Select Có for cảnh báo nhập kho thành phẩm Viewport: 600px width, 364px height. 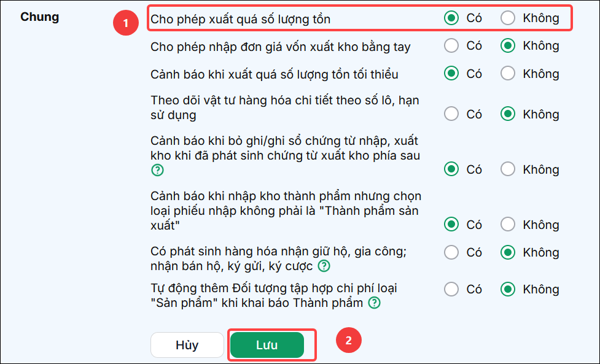click(x=451, y=224)
